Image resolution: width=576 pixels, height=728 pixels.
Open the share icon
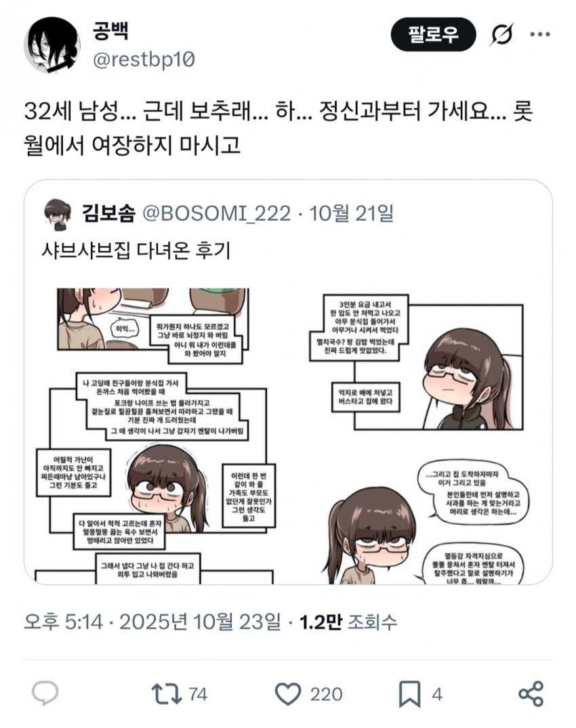click(531, 694)
